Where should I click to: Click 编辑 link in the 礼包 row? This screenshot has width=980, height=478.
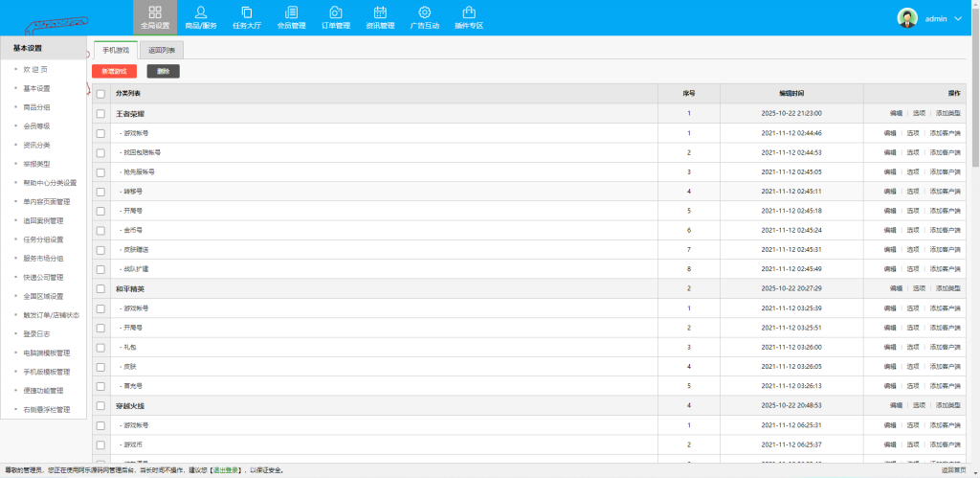890,347
